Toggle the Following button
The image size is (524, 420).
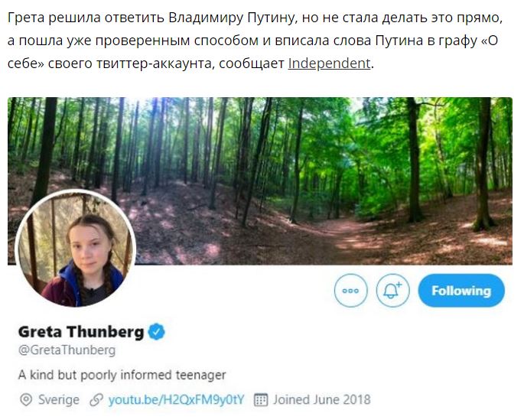[x=461, y=291]
